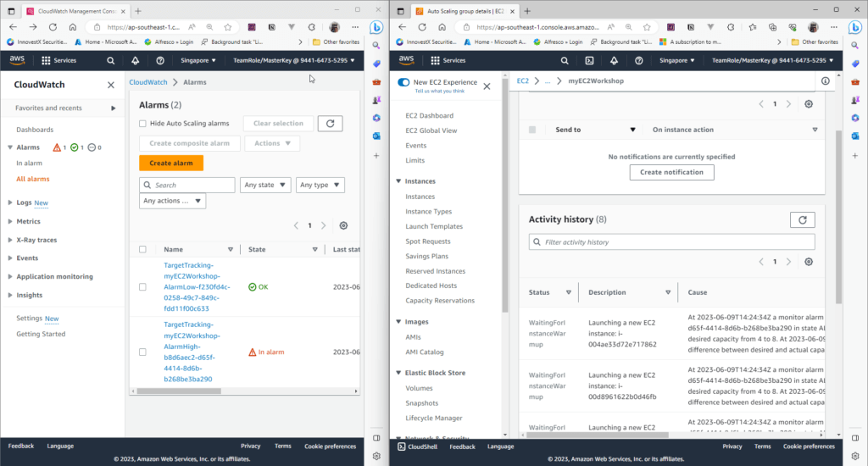The height and width of the screenshot is (466, 868).
Task: Open Any state filter dropdown
Action: pos(265,185)
